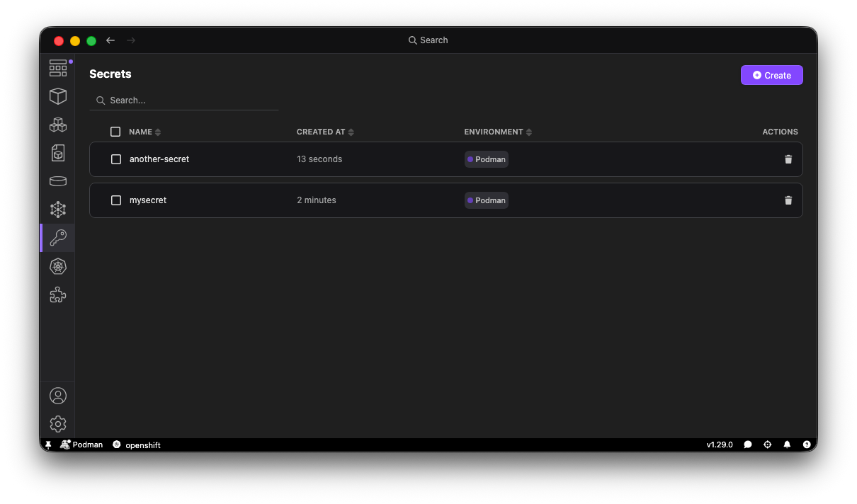Click the ACTIONS column header
Viewport: 857px width, 504px height.
pos(780,132)
